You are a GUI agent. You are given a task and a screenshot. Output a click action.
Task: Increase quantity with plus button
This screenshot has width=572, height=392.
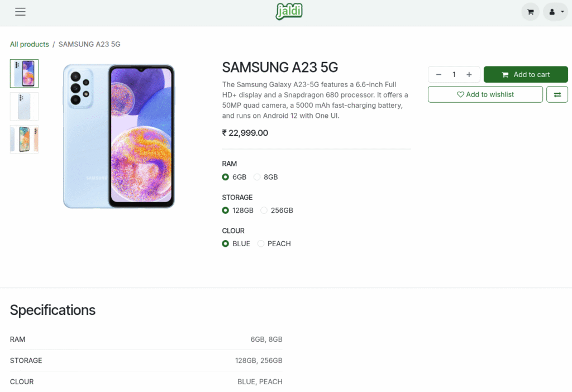[469, 75]
